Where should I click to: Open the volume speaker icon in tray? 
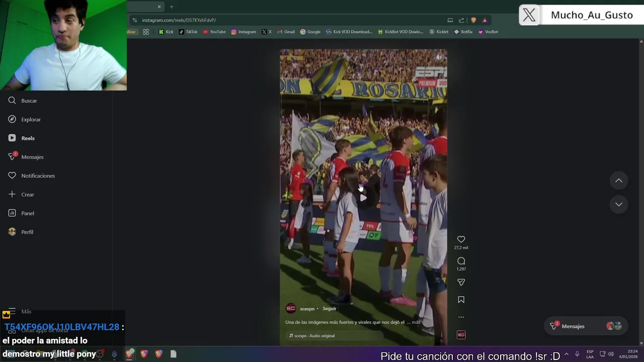611,354
